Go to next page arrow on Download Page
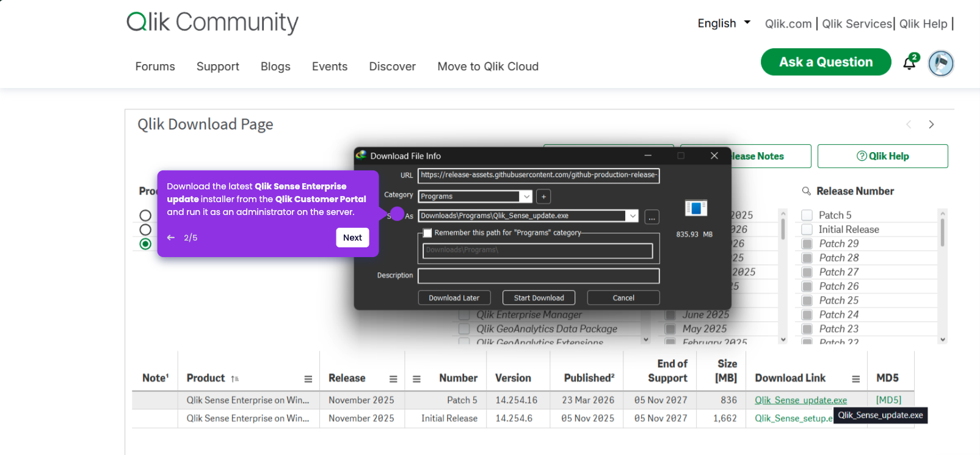The image size is (980, 455). pyautogui.click(x=931, y=125)
